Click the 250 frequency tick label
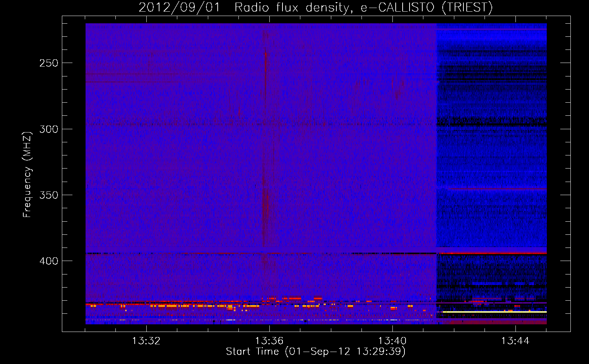 [49, 63]
